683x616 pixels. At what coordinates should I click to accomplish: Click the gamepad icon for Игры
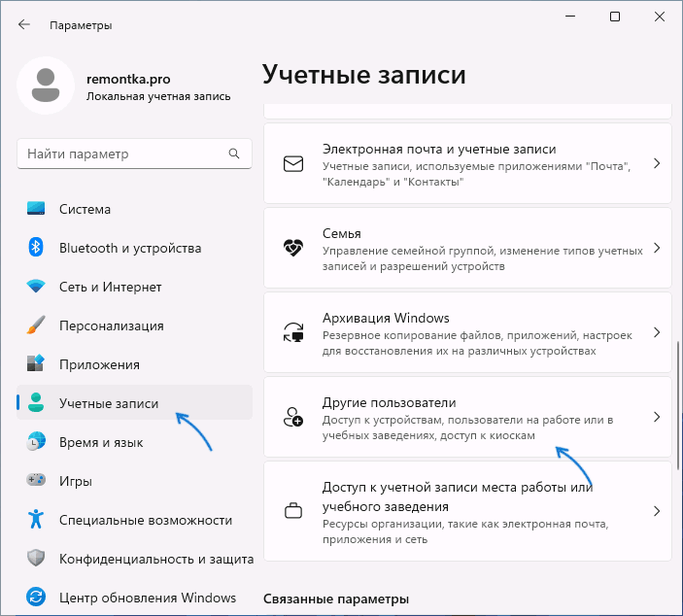(x=36, y=480)
